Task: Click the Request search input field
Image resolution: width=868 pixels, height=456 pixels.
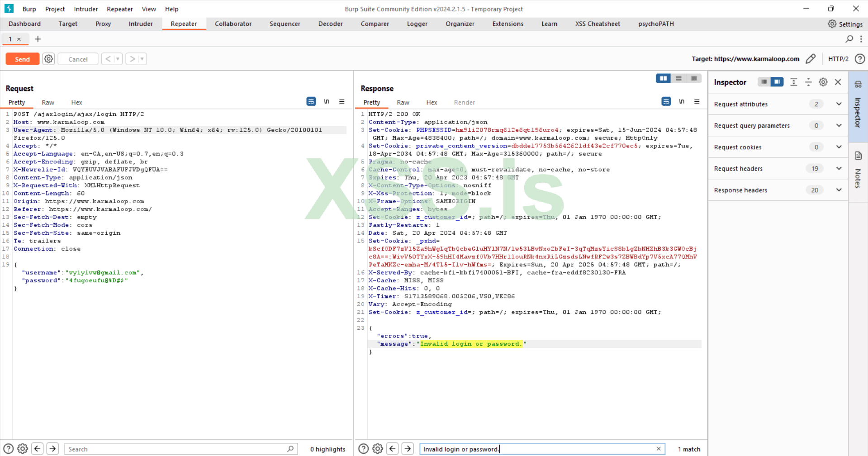Action: click(176, 449)
